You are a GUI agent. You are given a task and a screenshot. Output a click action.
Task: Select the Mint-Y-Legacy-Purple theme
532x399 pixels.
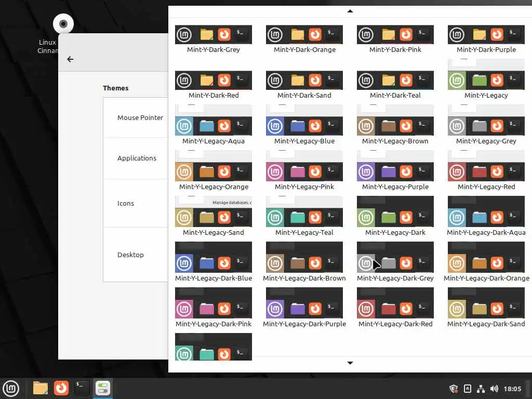pos(395,166)
